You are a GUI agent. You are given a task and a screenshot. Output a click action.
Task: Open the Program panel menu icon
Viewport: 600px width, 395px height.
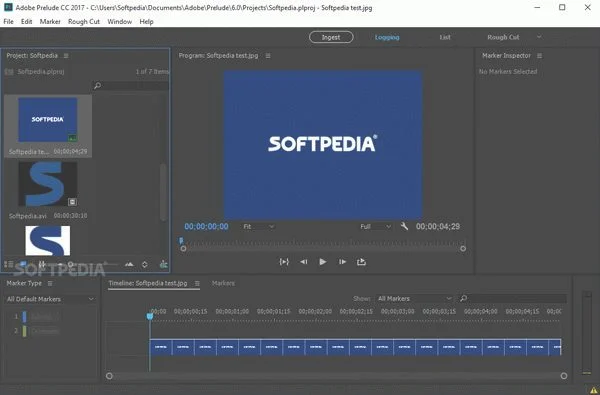(x=268, y=56)
